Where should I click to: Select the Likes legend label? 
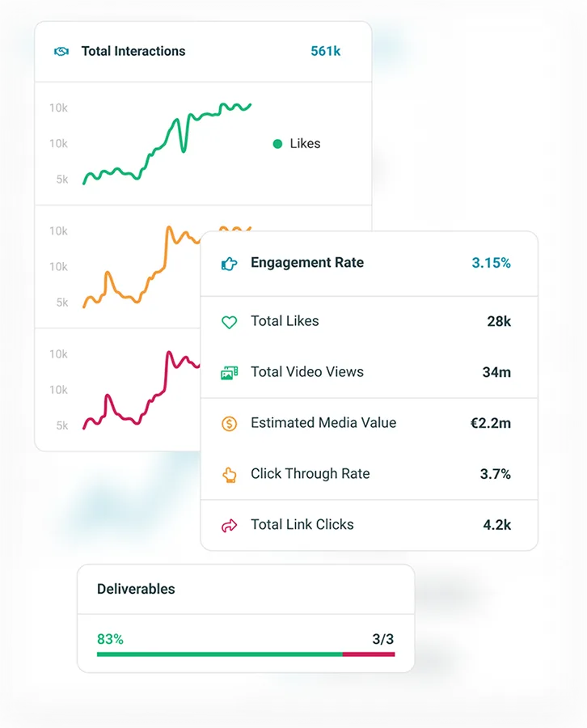click(305, 144)
